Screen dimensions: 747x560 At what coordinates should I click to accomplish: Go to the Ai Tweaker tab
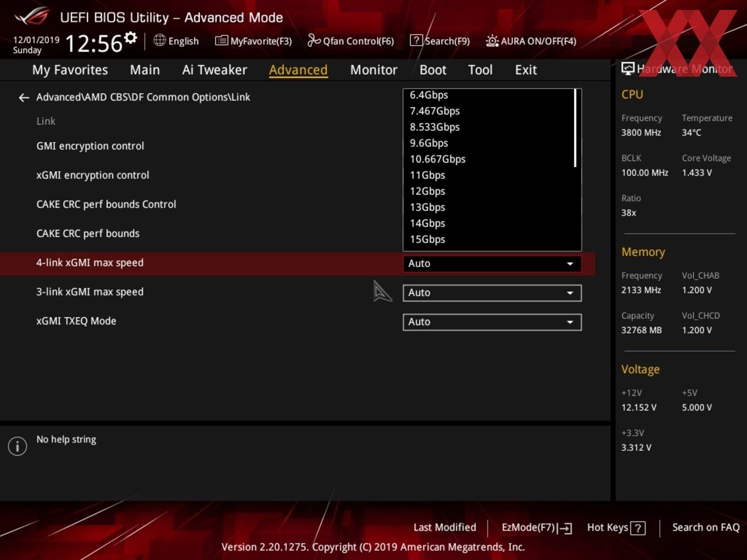pos(215,70)
